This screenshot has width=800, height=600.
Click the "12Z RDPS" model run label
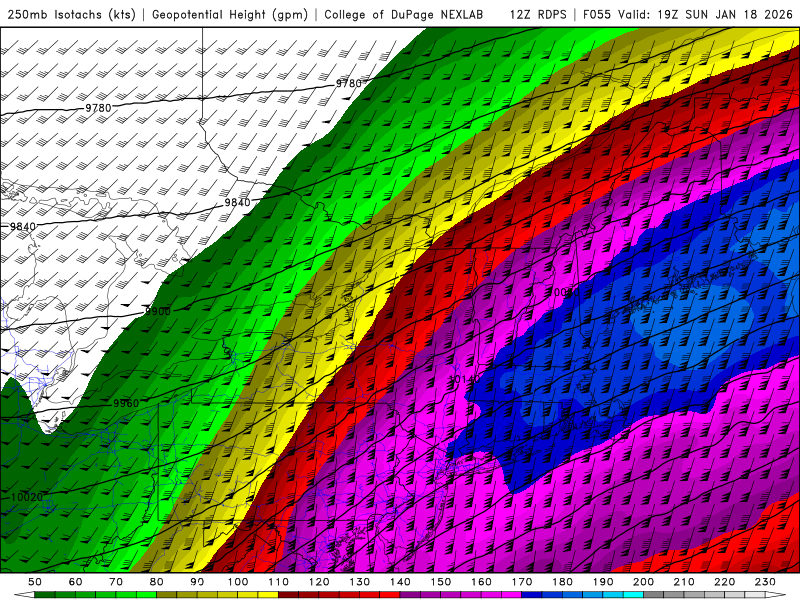(x=538, y=14)
